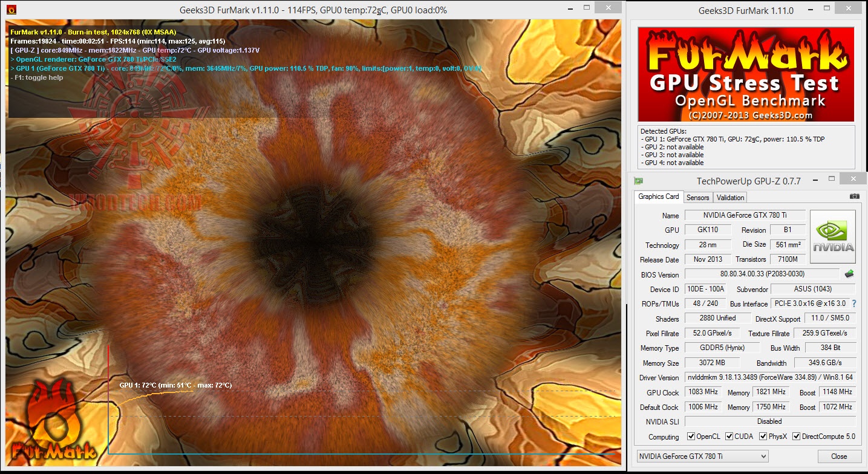
Task: Toggle the CUDA checkbox
Action: tap(729, 437)
